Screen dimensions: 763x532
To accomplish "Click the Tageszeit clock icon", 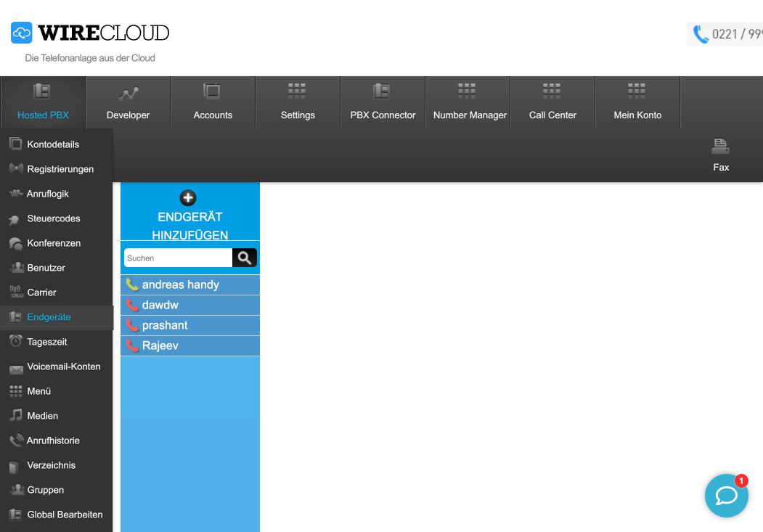I will coord(15,341).
